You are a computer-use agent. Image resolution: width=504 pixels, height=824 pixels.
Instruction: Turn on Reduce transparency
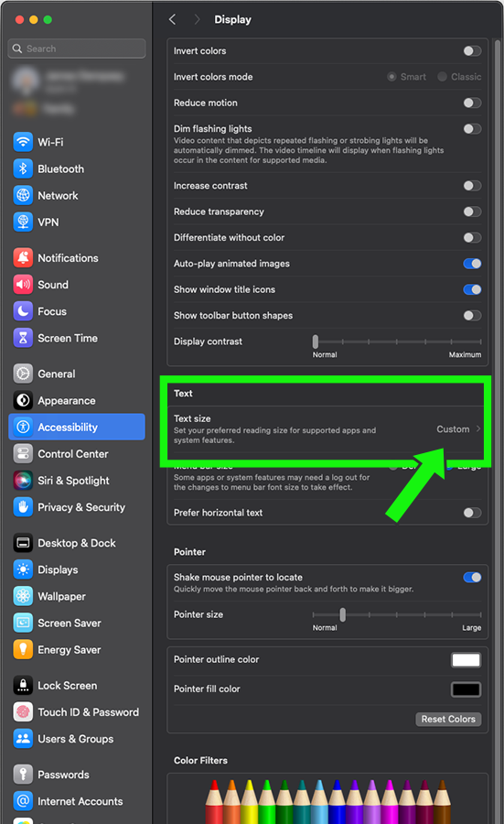(x=472, y=211)
